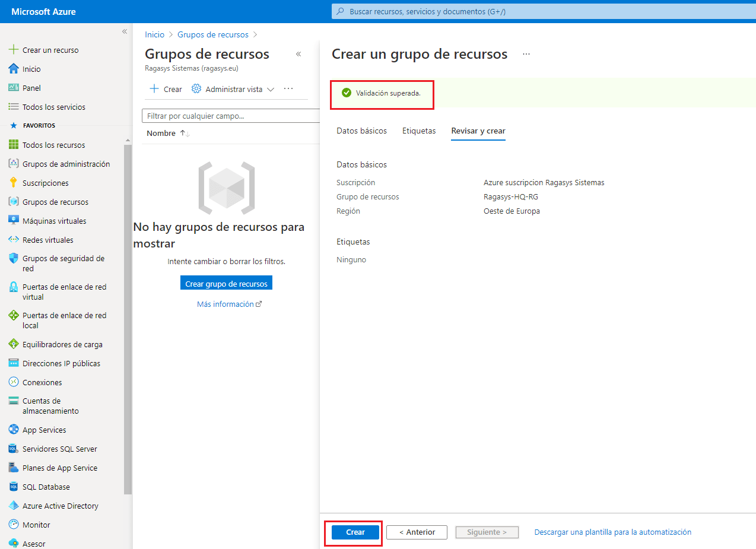This screenshot has width=756, height=549.
Task: Click the FAVORITOS header in sidebar
Action: pos(39,126)
